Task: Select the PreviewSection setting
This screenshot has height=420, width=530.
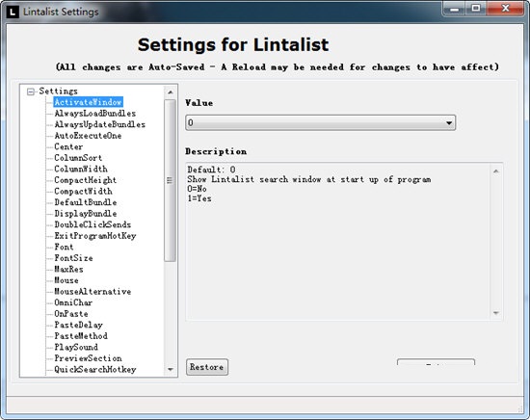Action: pos(88,358)
